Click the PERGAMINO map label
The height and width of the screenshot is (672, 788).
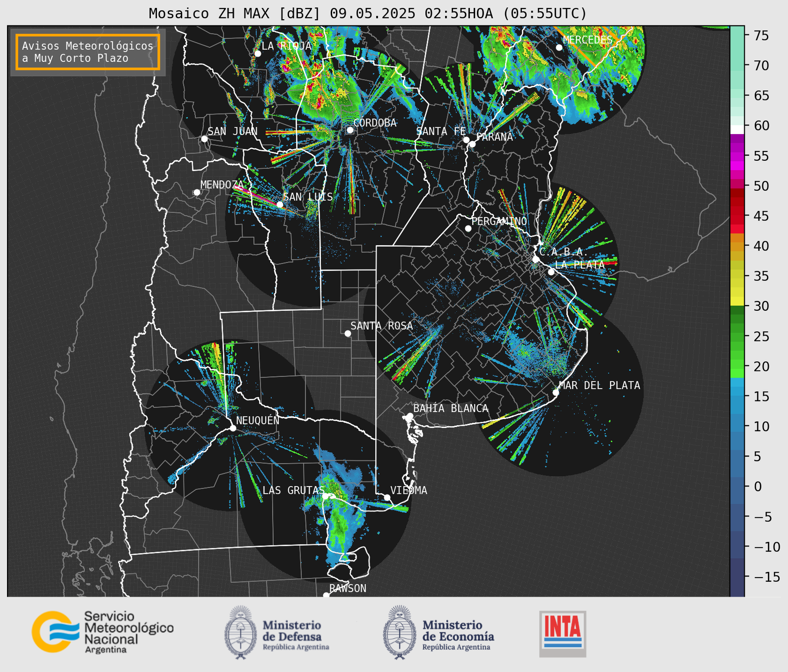click(x=499, y=221)
